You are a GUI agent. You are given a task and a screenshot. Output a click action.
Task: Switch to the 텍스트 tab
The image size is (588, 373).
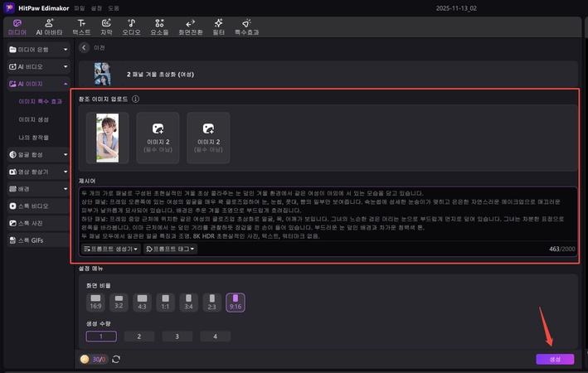pyautogui.click(x=81, y=27)
